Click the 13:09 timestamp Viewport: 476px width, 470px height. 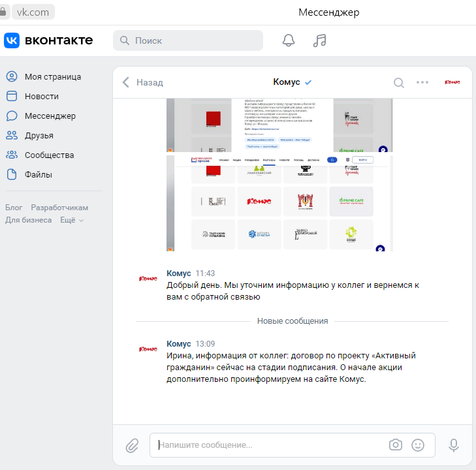(205, 344)
